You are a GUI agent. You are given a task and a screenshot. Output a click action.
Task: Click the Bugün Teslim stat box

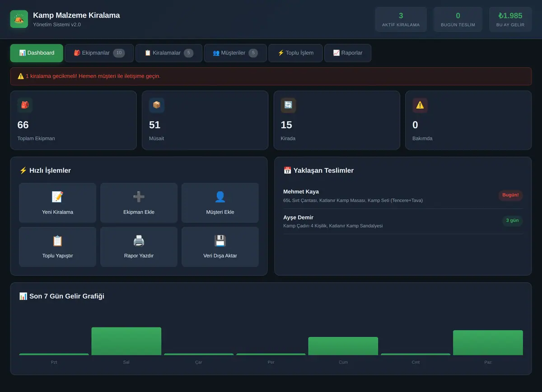[458, 19]
